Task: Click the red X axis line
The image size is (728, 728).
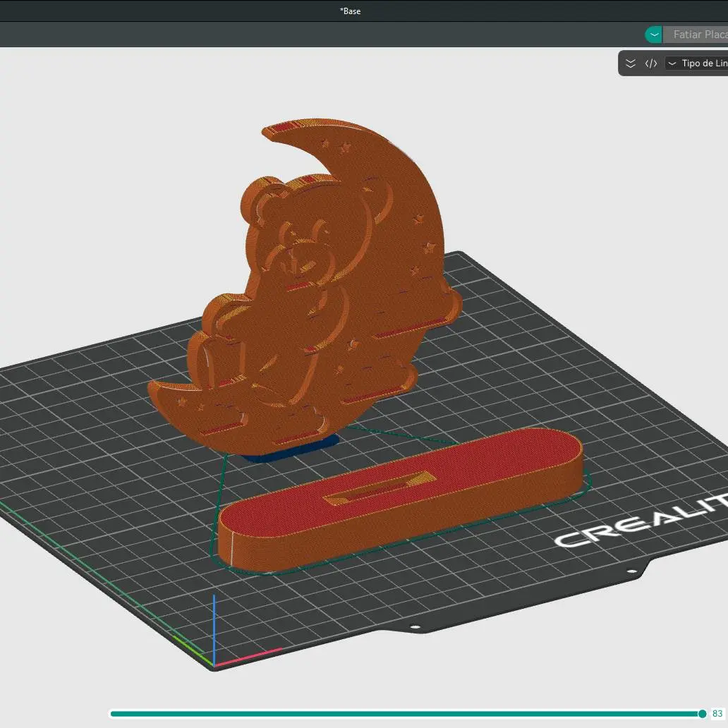Action: [x=248, y=657]
